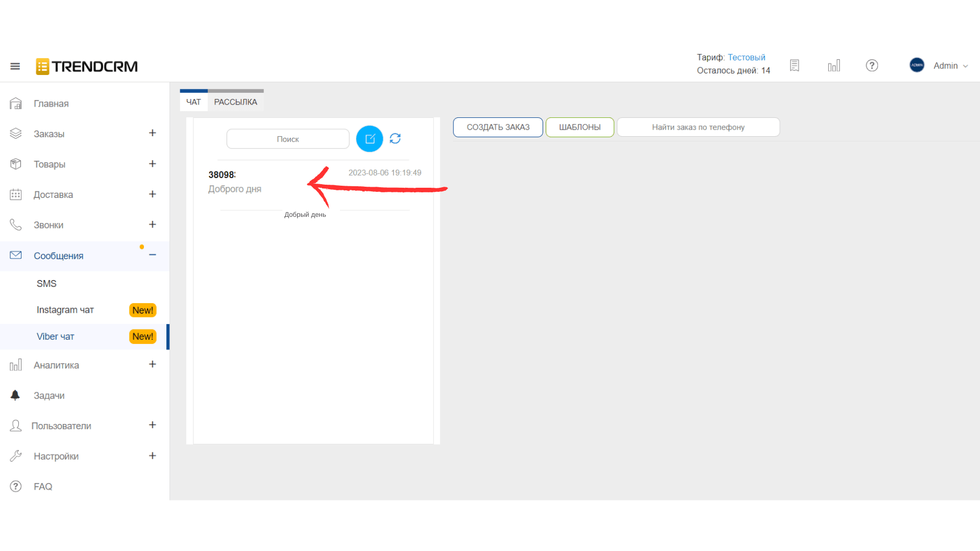Open the SMS submenu item
Screen dimensions: 980x551
(x=46, y=284)
